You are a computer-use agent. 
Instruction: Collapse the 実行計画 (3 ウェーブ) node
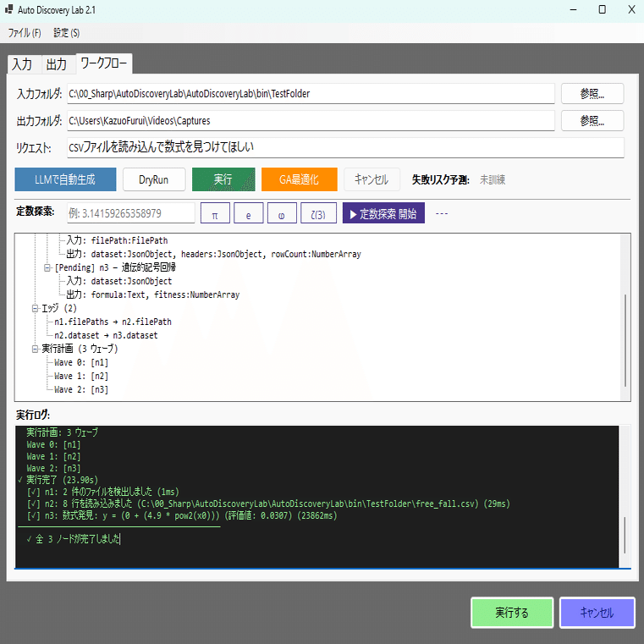[x=35, y=350]
